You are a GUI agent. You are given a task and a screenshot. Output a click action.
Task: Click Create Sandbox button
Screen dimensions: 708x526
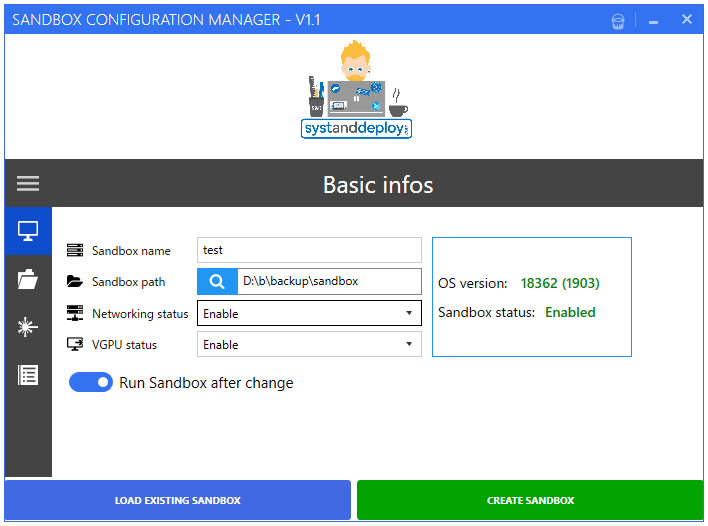(530, 500)
